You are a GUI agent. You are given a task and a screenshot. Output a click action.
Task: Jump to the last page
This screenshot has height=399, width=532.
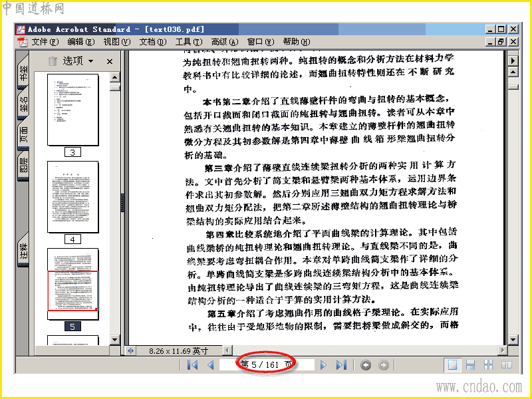tap(341, 365)
